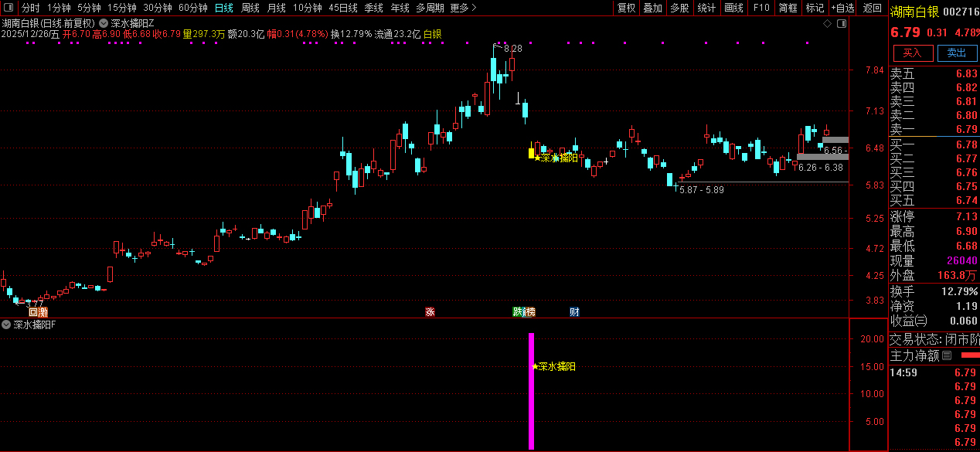This screenshot has height=452, width=980.
Task: Click 深水擒阳 star label in indicator pane
Action: click(554, 366)
